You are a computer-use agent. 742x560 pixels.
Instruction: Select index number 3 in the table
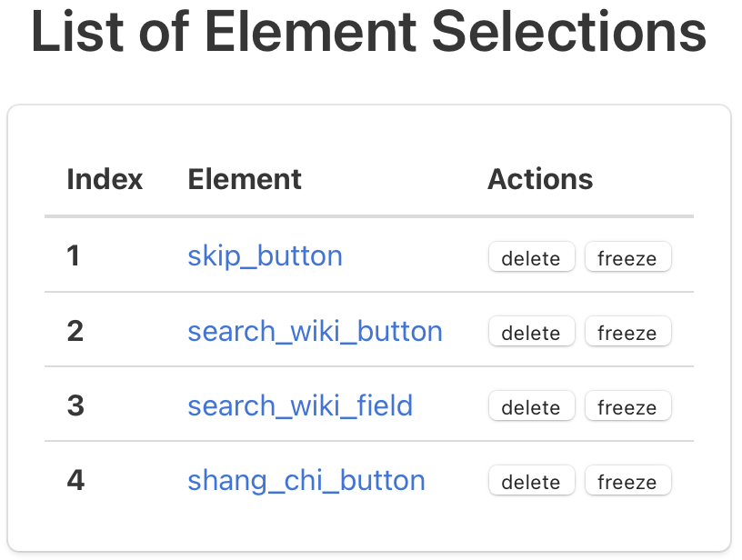[75, 405]
